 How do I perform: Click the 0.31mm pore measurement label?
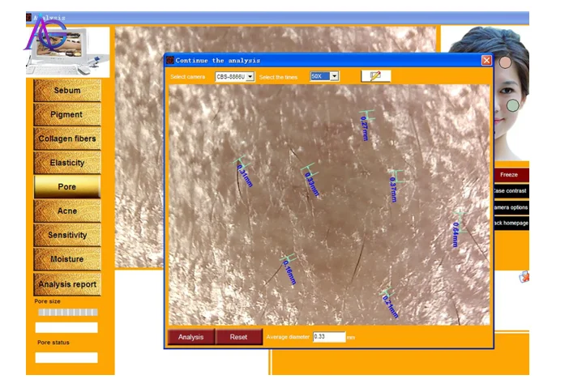tap(245, 176)
